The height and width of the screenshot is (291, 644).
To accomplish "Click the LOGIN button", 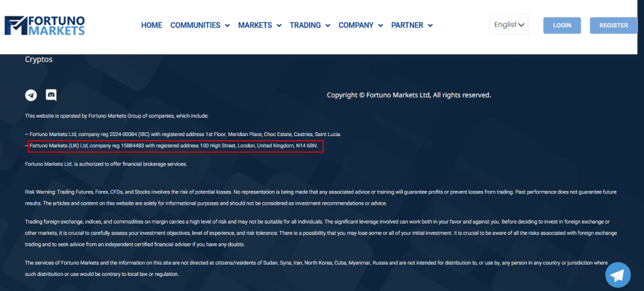I will [562, 26].
